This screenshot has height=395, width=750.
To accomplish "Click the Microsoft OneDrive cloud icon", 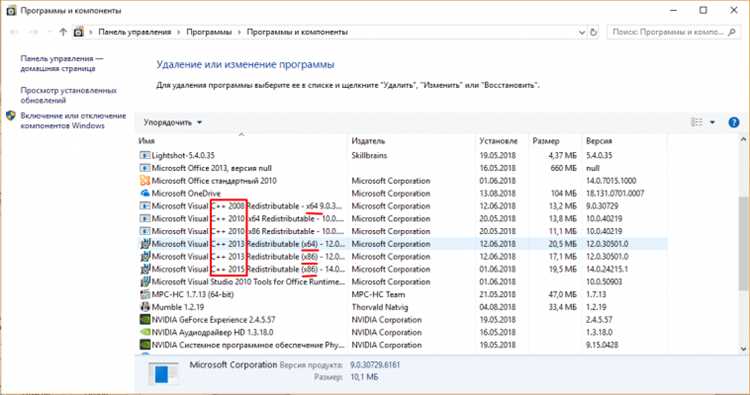I will tap(144, 193).
